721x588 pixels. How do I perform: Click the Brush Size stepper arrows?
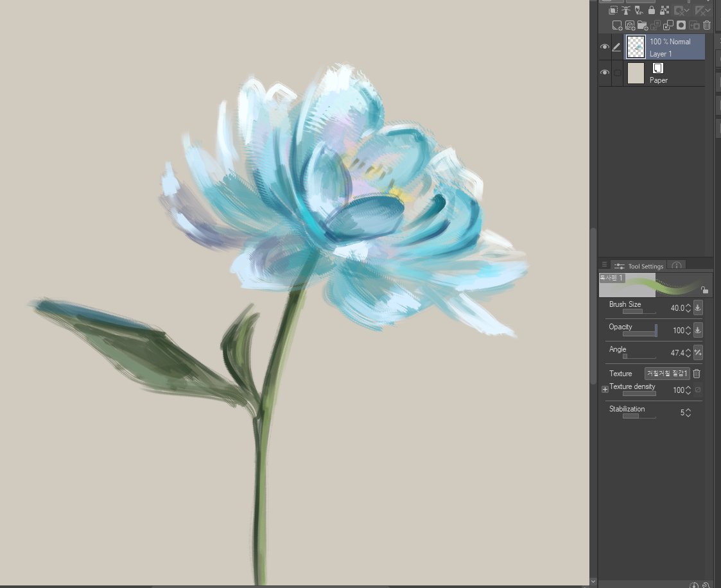[688, 308]
